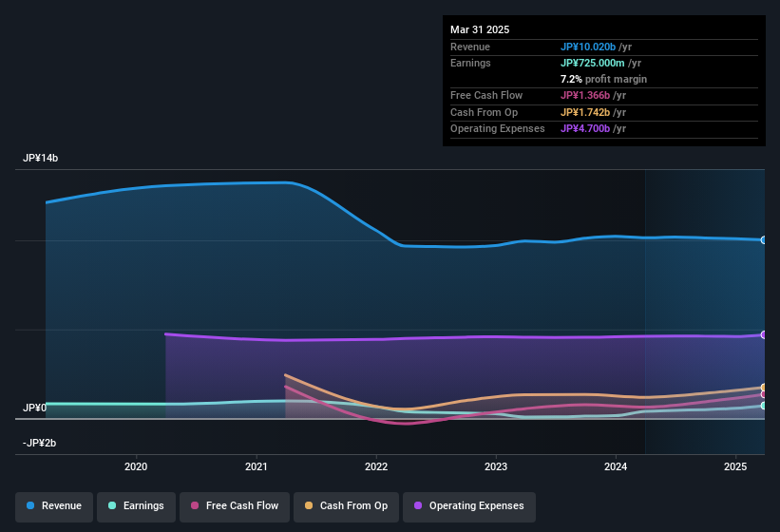Click the JP¥10.020b revenue value
This screenshot has width=780, height=532.
588,47
